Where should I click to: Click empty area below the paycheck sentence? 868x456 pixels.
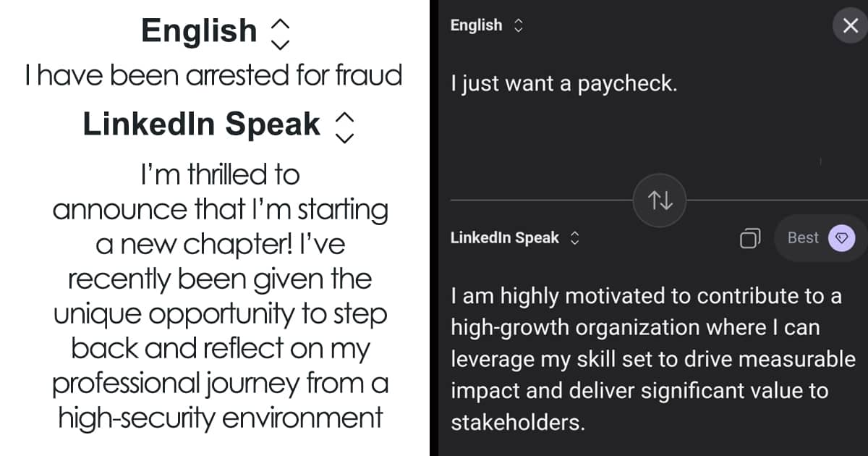(637, 138)
